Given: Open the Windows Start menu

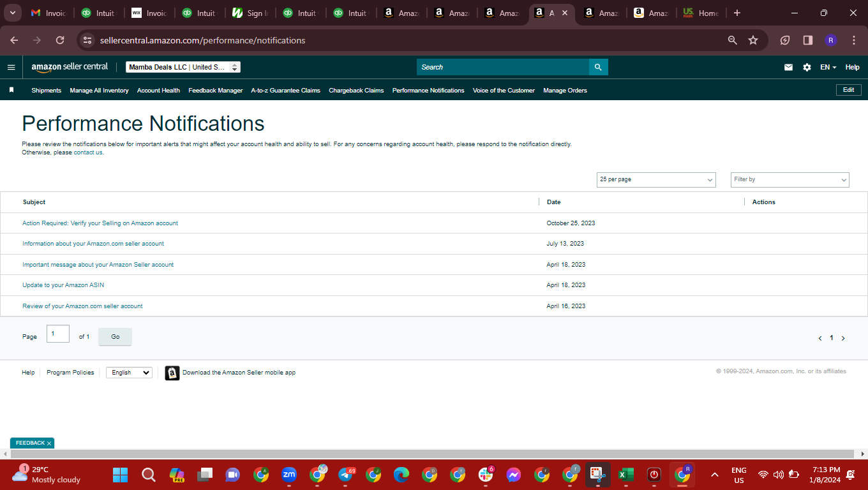Looking at the screenshot, I should (x=120, y=475).
